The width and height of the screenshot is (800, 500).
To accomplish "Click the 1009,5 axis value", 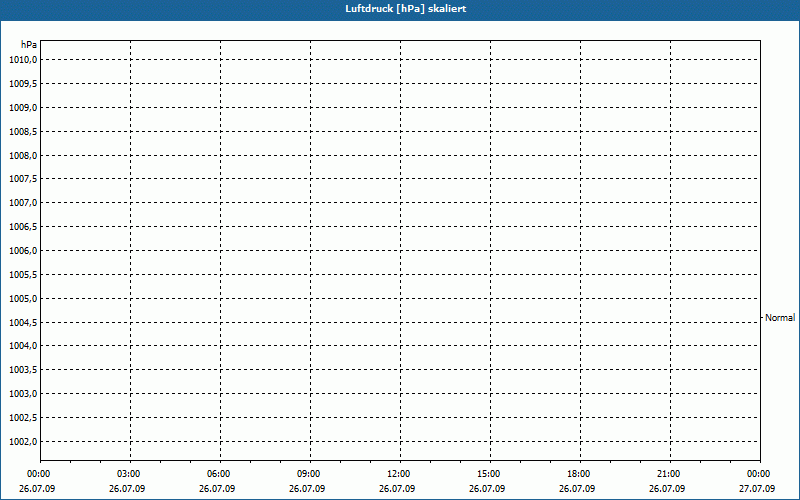I will (x=23, y=84).
